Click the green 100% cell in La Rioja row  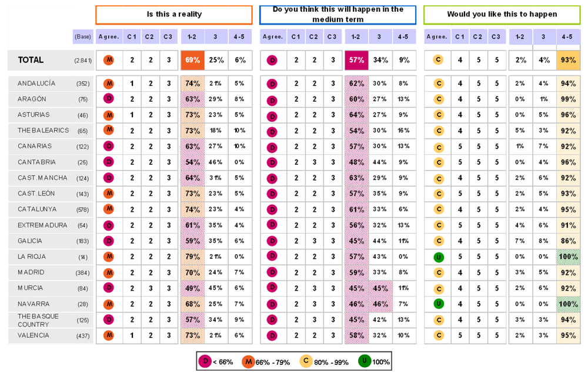click(x=568, y=257)
